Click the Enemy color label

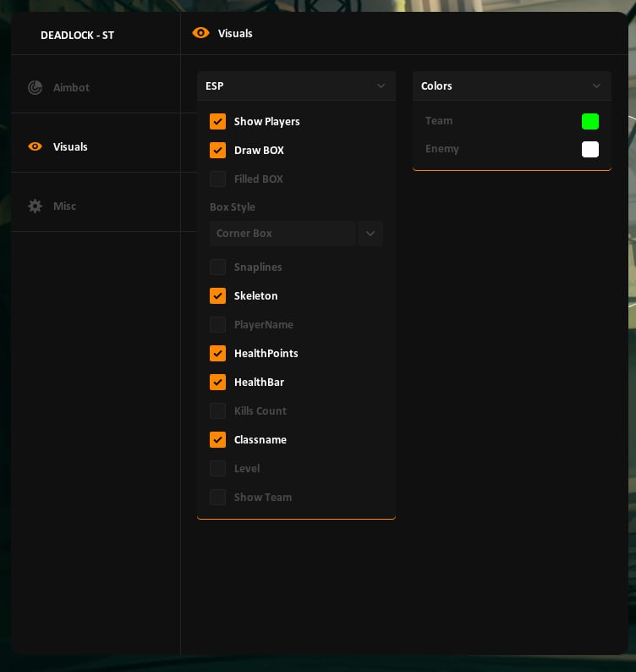click(442, 149)
